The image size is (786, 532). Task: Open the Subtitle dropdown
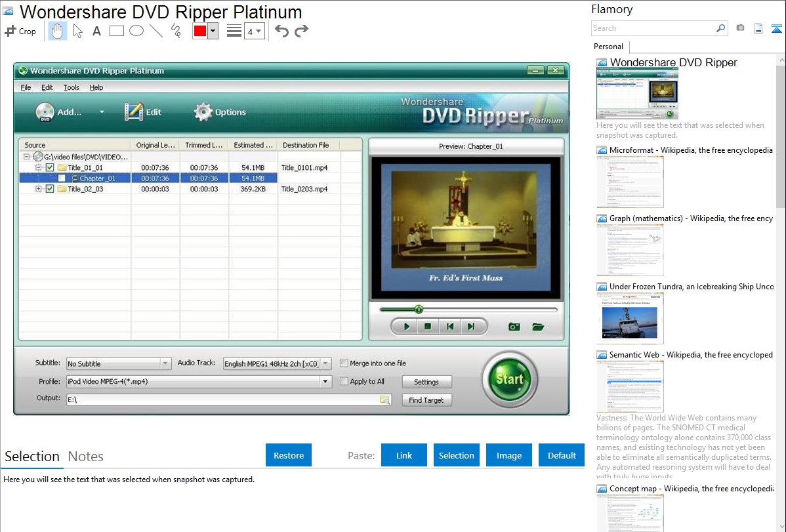[119, 363]
